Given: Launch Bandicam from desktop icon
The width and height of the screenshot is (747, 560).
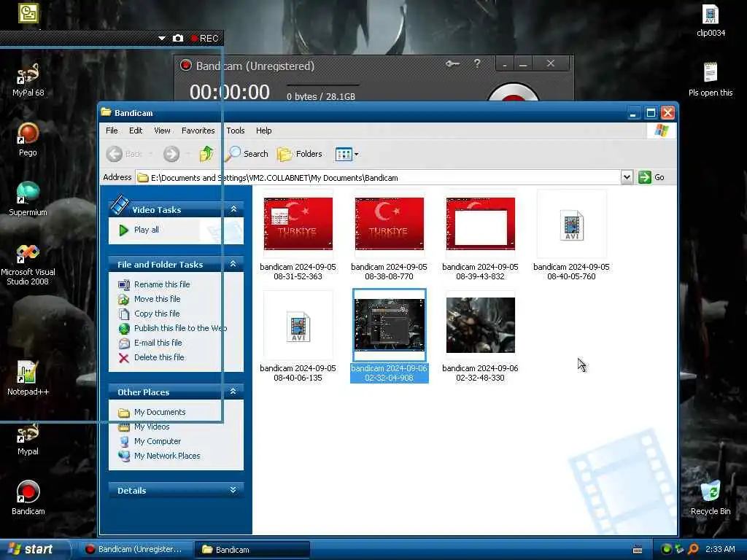Looking at the screenshot, I should click(28, 497).
